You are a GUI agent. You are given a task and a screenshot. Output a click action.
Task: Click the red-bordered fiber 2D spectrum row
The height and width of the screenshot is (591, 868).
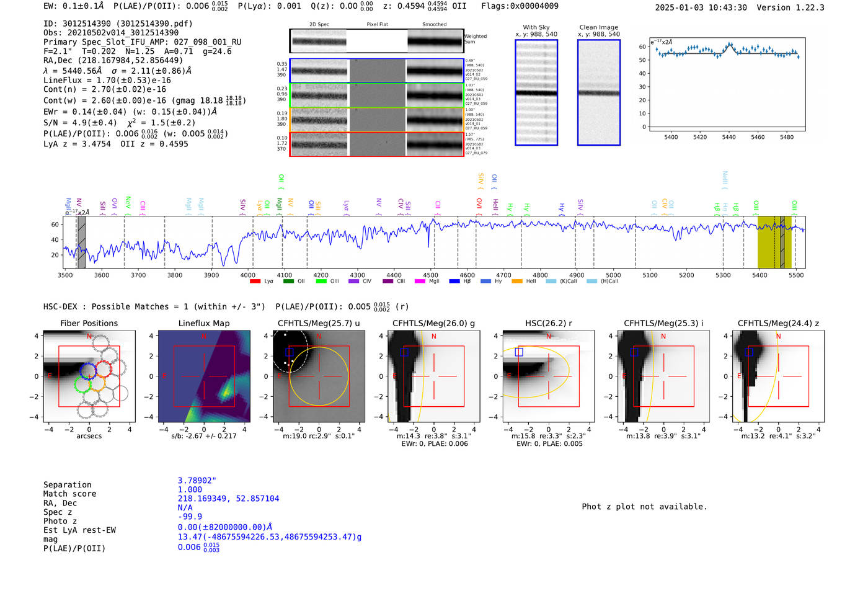[x=376, y=144]
